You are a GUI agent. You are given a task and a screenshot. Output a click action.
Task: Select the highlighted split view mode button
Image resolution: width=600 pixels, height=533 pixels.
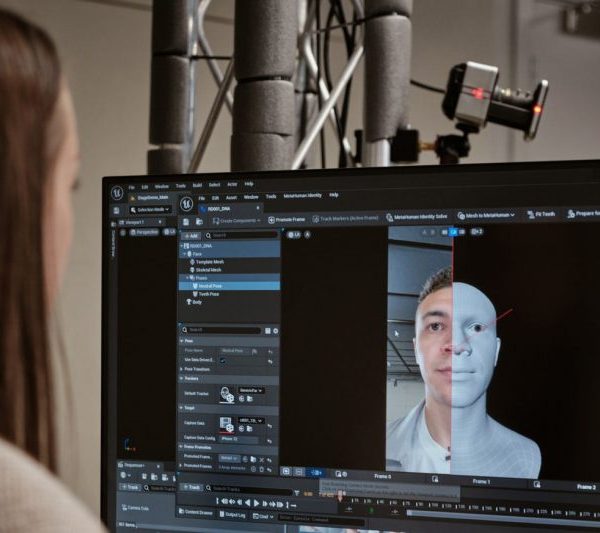(453, 231)
